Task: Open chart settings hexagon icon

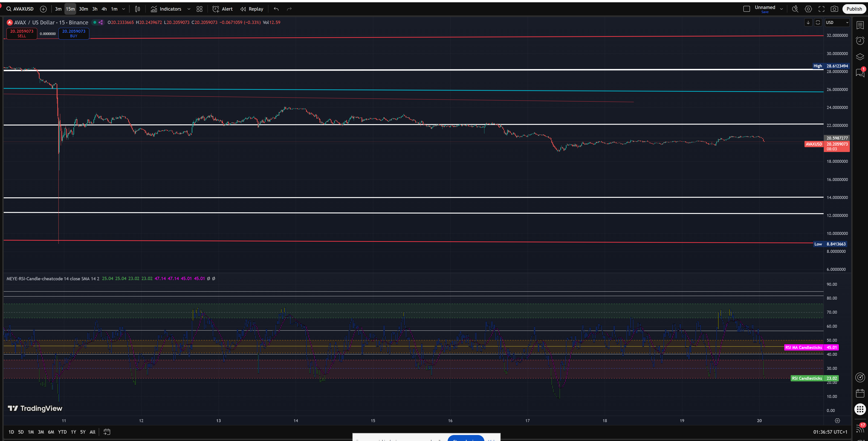Action: coord(808,9)
